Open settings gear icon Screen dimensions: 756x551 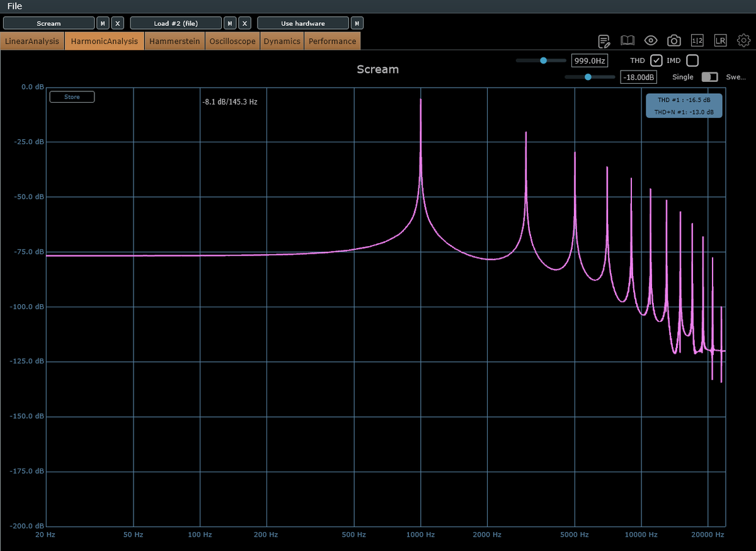[x=744, y=41]
